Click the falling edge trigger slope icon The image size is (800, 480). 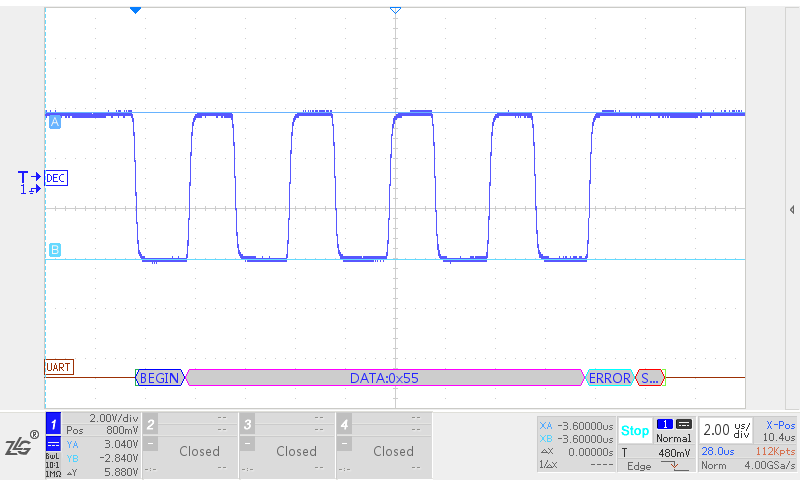coord(670,466)
